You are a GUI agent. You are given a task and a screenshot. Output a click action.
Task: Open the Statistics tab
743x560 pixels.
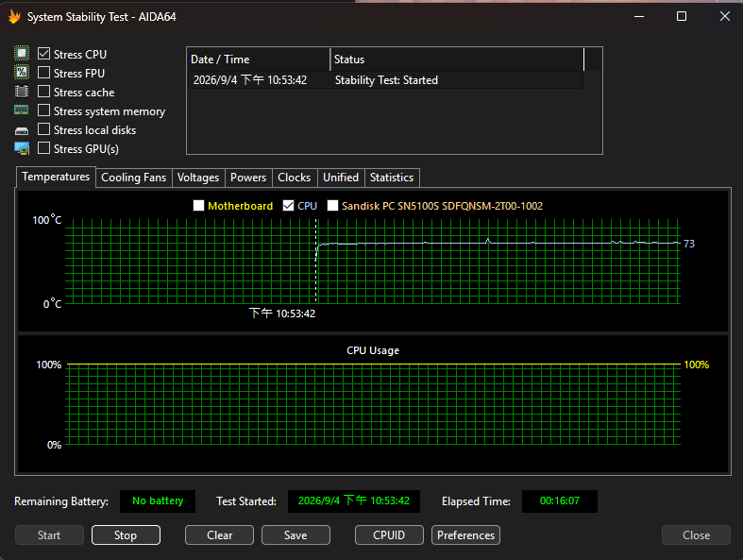click(392, 178)
